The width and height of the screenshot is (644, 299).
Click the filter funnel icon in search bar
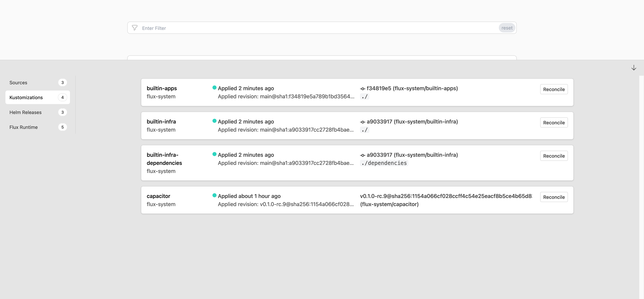pos(135,28)
